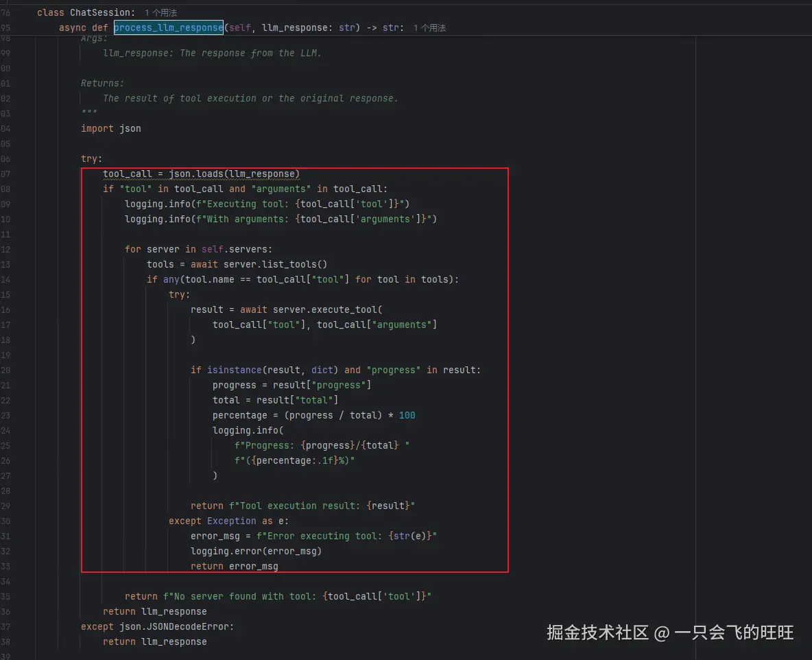The image size is (812, 660).
Task: Click 'llm_response: str' parameter in signature
Action: [311, 27]
